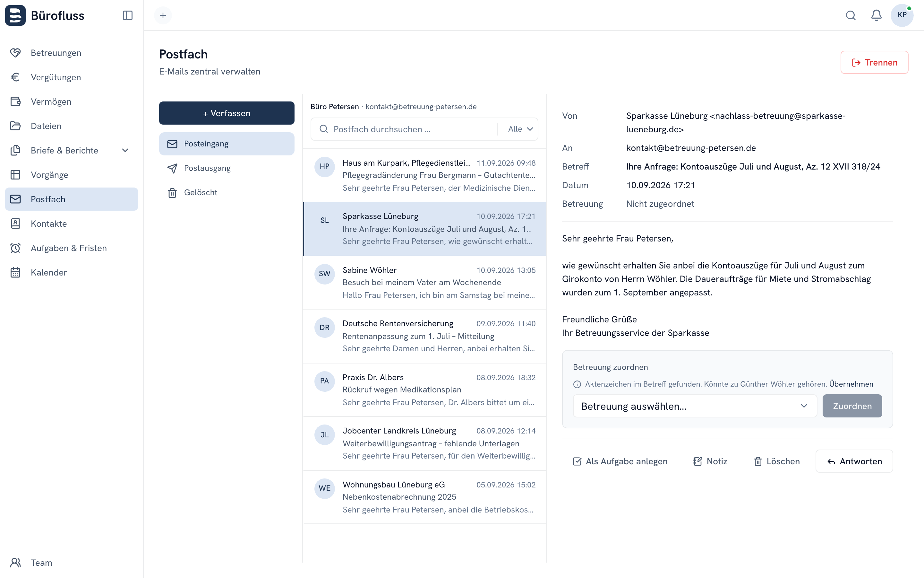This screenshot has width=924, height=578.
Task: Click Kontakte contact-book icon
Action: (15, 223)
